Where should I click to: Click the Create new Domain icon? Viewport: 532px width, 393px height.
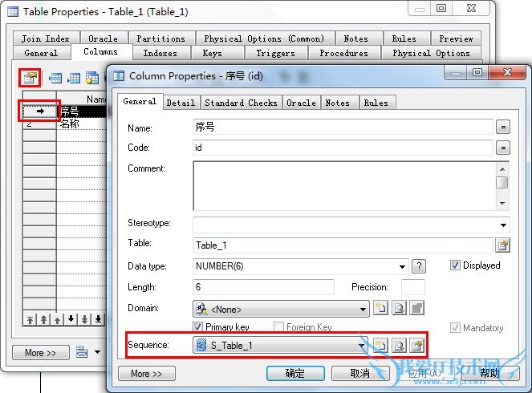point(382,308)
